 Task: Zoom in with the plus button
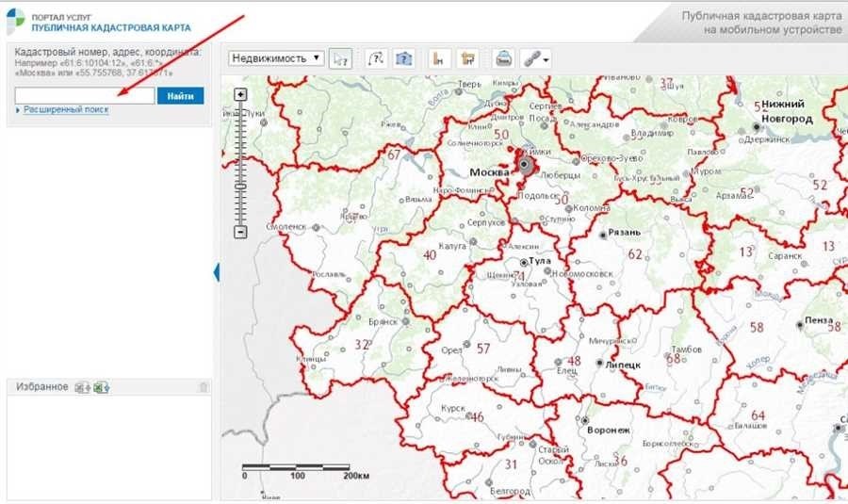click(x=240, y=94)
